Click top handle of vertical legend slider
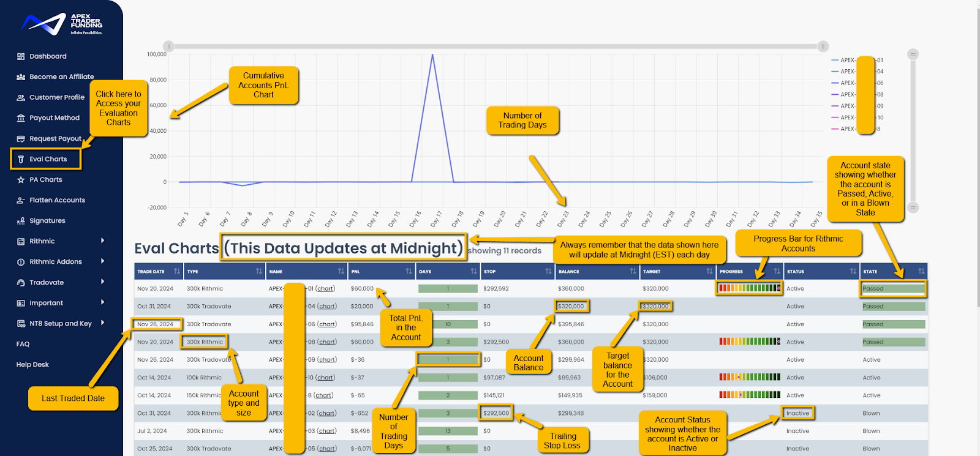Viewport: 980px width, 456px height. point(913,54)
